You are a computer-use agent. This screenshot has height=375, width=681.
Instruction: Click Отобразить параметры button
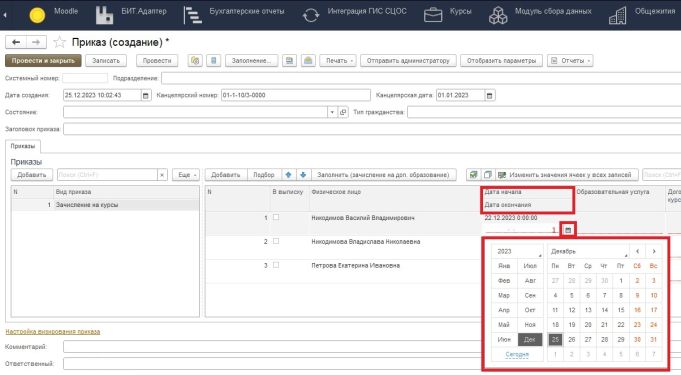coord(501,61)
